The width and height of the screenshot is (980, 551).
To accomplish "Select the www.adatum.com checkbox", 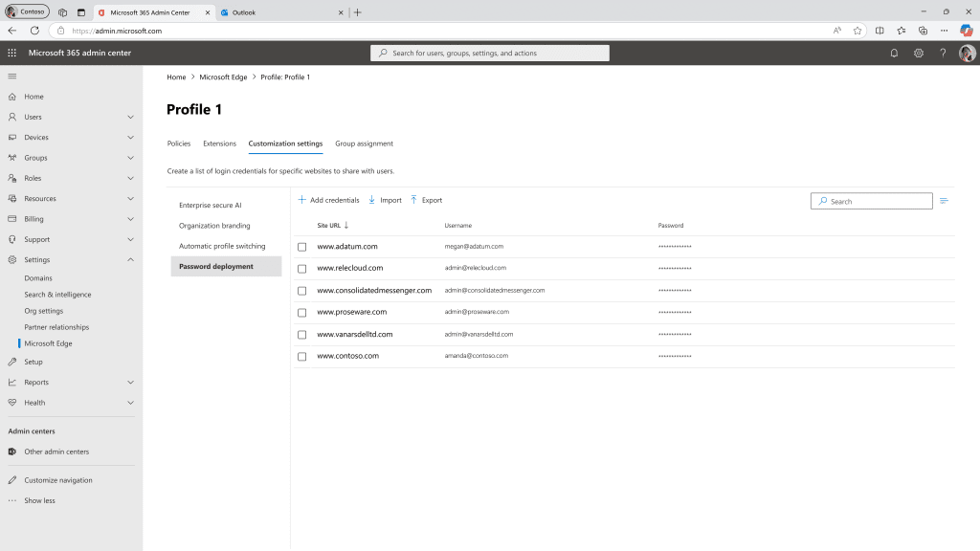I will [301, 247].
